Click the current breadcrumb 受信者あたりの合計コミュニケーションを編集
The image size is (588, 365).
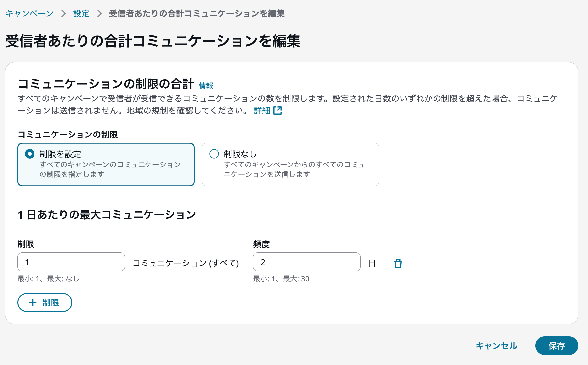tap(196, 14)
